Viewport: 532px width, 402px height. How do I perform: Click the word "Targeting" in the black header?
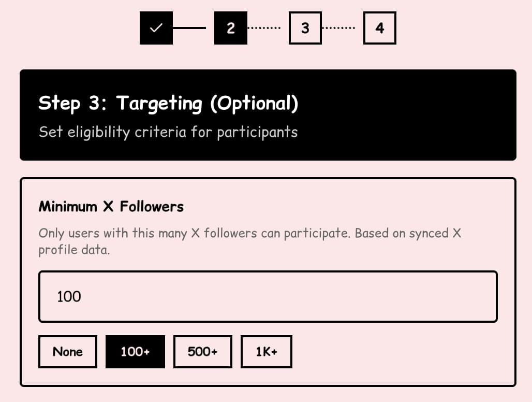[159, 104]
